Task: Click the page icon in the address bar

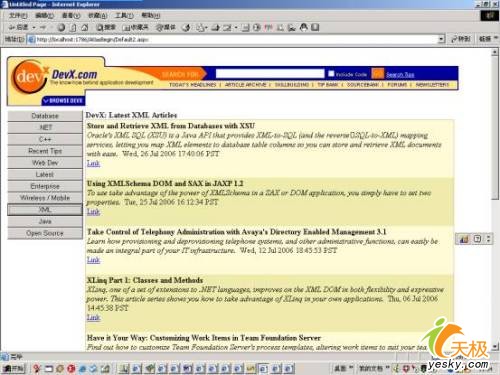Action: (x=31, y=39)
